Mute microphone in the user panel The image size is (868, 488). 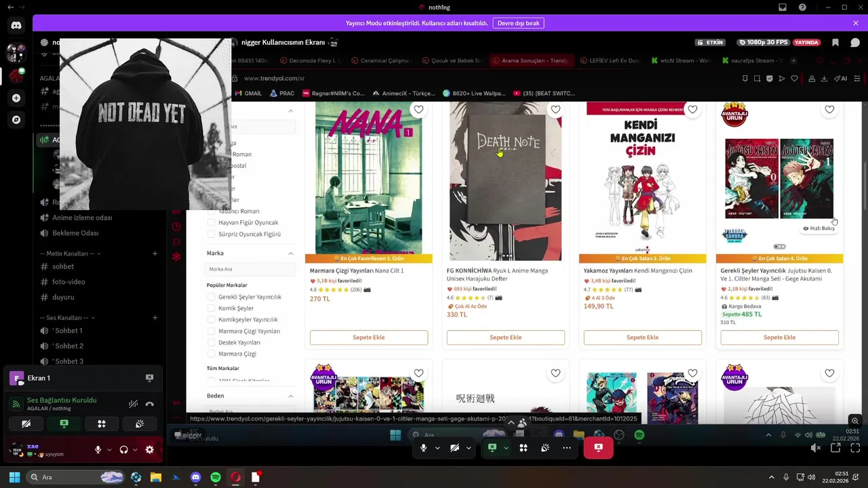point(98,449)
